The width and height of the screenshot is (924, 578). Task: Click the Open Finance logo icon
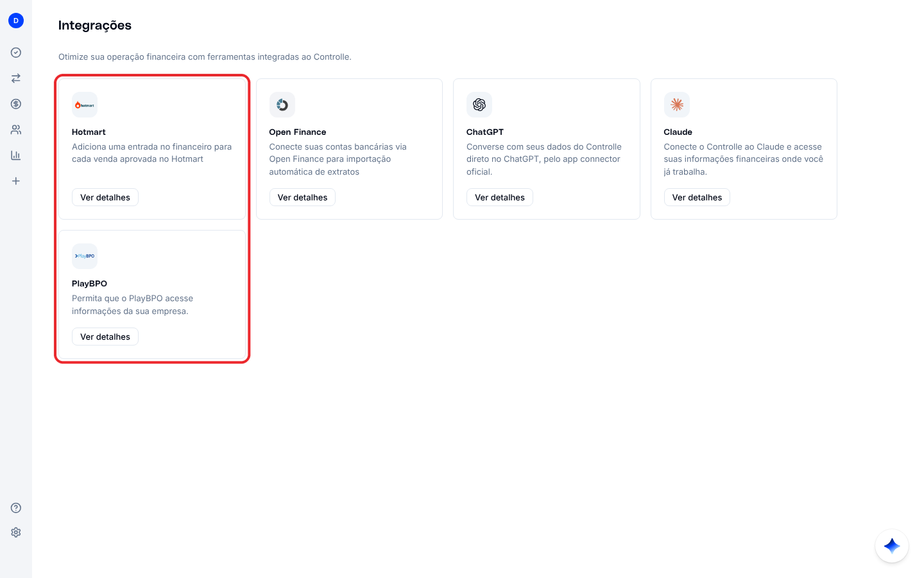click(x=282, y=105)
